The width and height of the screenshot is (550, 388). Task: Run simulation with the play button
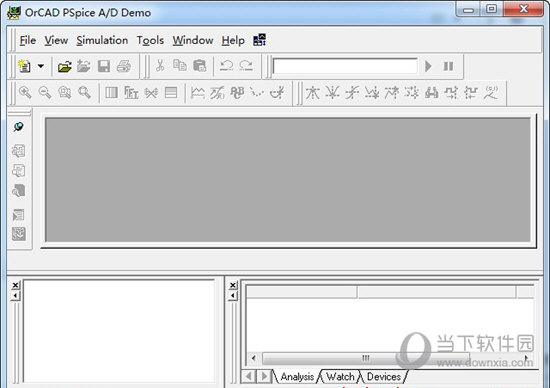coord(428,66)
